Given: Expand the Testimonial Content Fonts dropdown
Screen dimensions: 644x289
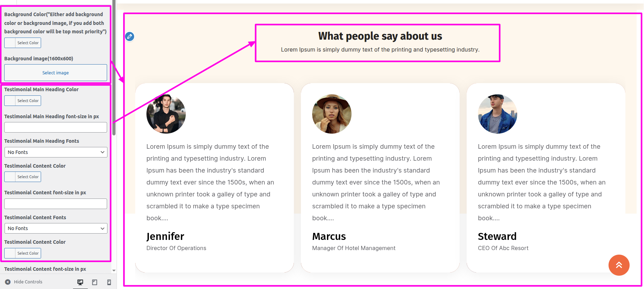Looking at the screenshot, I should coord(56,228).
